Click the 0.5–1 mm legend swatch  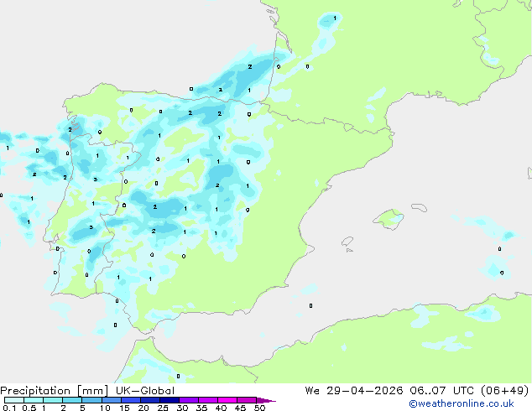[34, 400]
